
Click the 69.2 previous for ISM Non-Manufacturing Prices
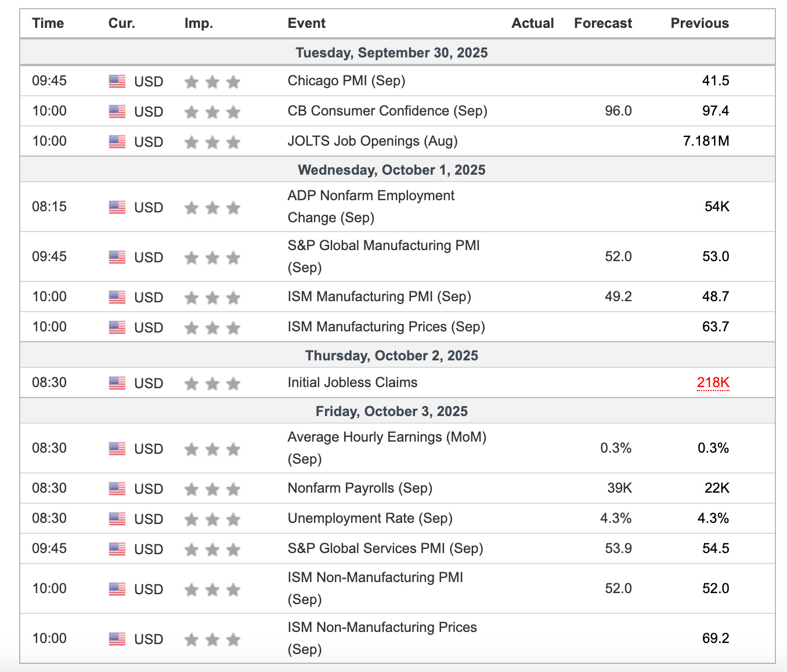tap(716, 638)
